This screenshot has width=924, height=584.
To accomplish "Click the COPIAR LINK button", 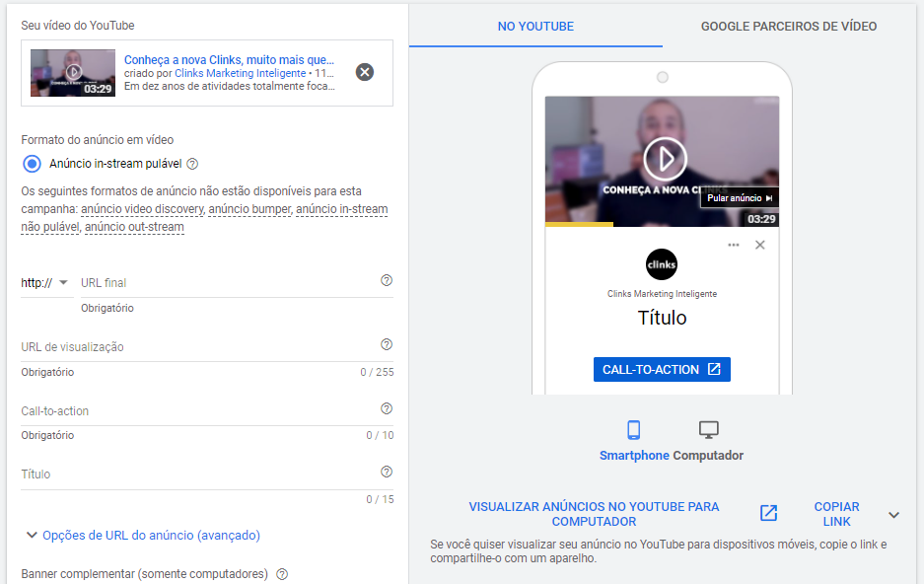I will (837, 514).
